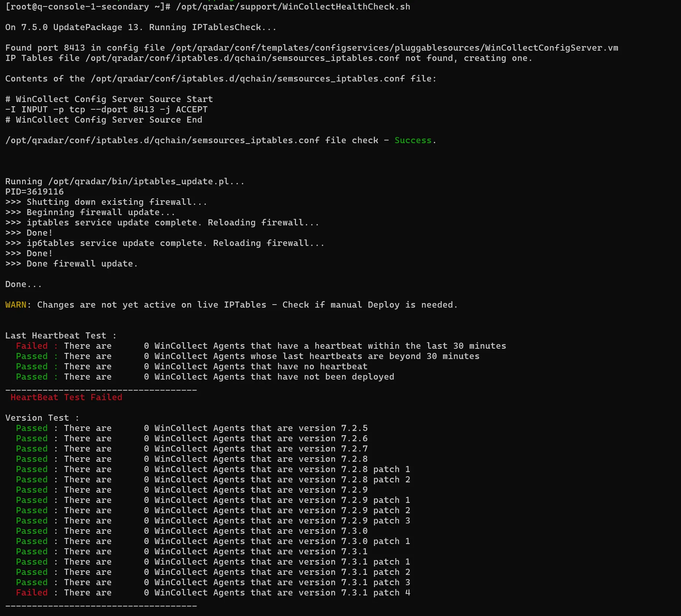Click the red 'HeartBeat Test Failed' message

[66, 397]
